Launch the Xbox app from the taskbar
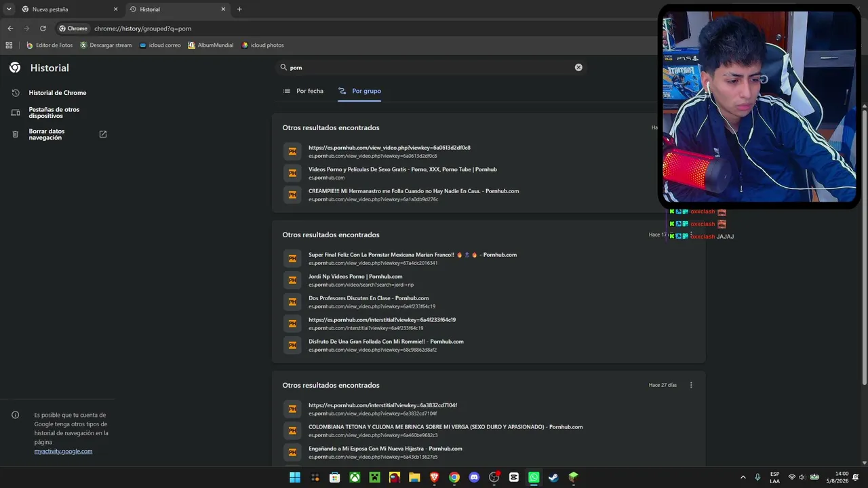 point(355,477)
